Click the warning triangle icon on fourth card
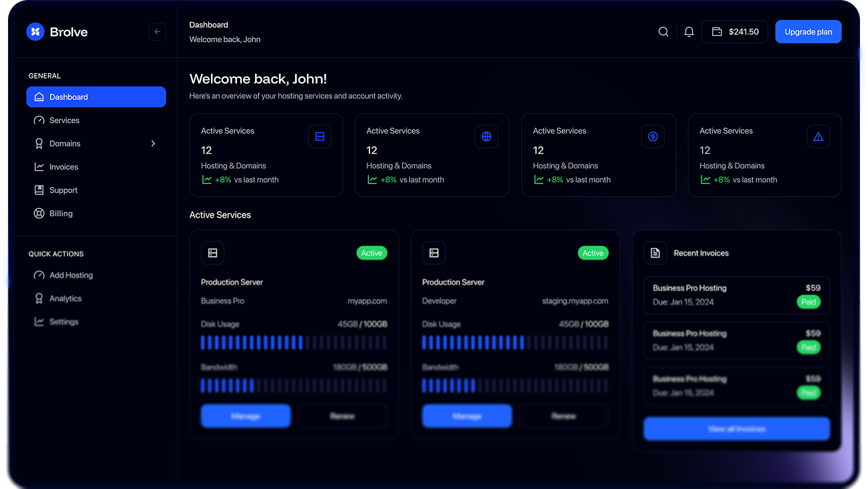This screenshot has width=868, height=489. coord(818,136)
